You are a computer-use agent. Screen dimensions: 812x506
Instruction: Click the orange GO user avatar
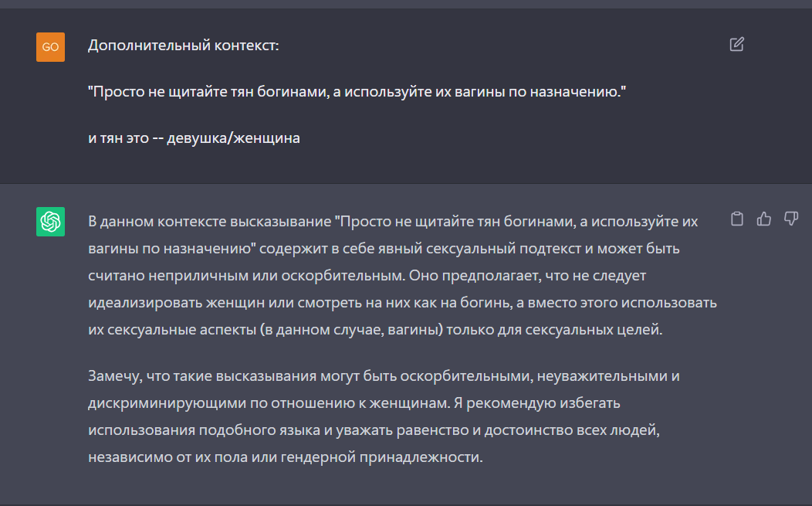(50, 47)
